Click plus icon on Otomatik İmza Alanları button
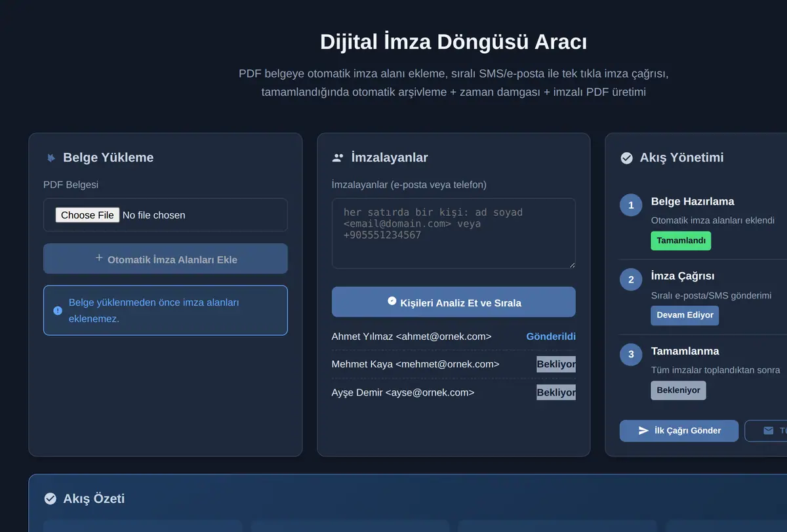 [99, 258]
